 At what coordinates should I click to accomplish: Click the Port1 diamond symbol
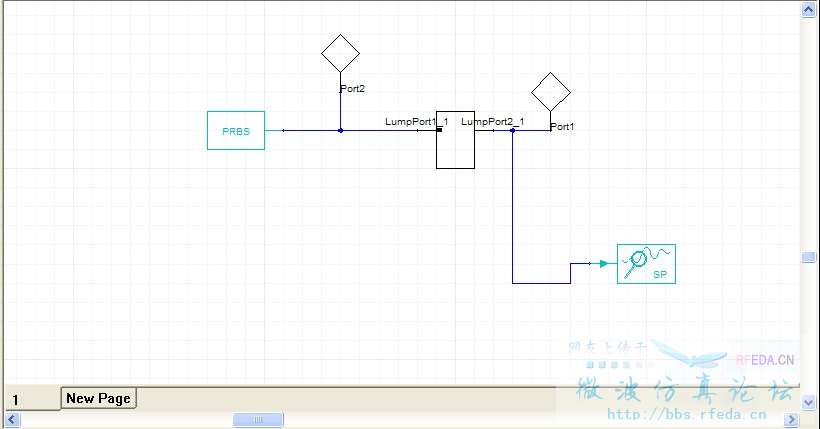[x=551, y=92]
